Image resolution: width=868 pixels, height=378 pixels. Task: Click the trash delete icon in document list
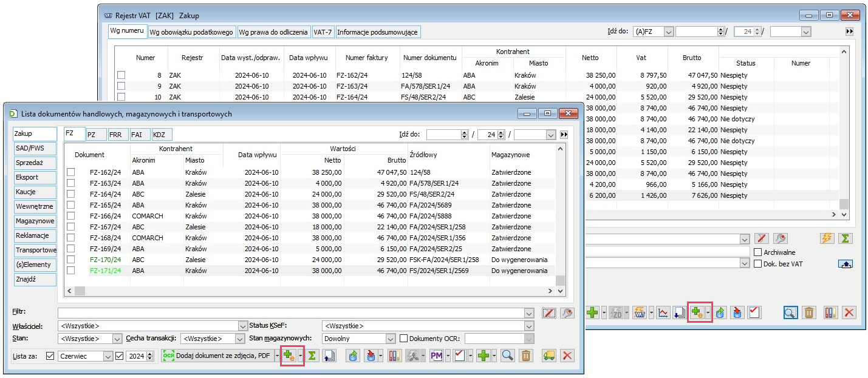[x=527, y=356]
